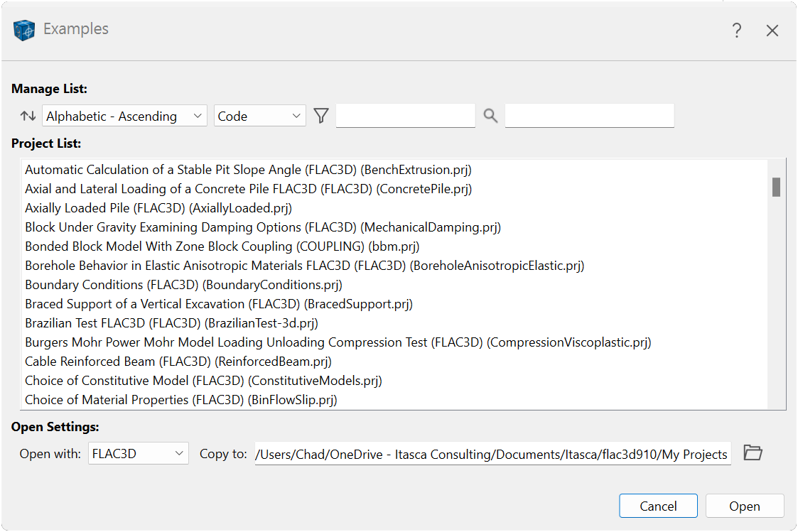The image size is (798, 532).
Task: Select Axially Loaded Pile project
Action: (158, 208)
